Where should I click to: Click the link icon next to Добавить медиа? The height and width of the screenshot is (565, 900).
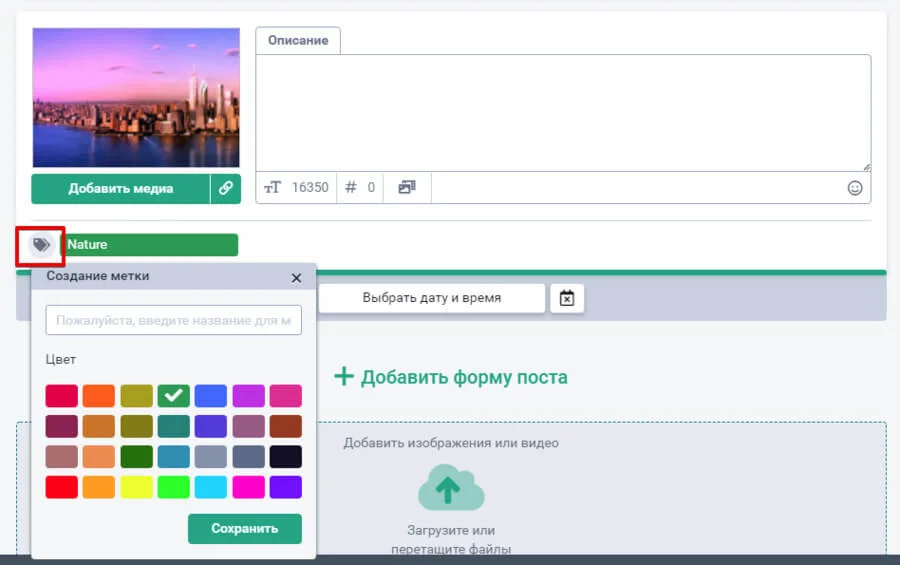coord(226,188)
